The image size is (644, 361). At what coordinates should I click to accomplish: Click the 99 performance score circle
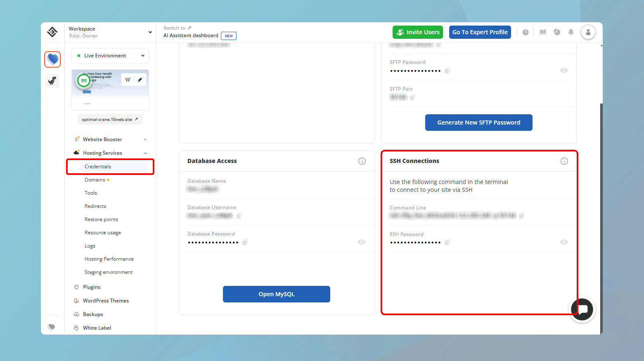point(84,81)
